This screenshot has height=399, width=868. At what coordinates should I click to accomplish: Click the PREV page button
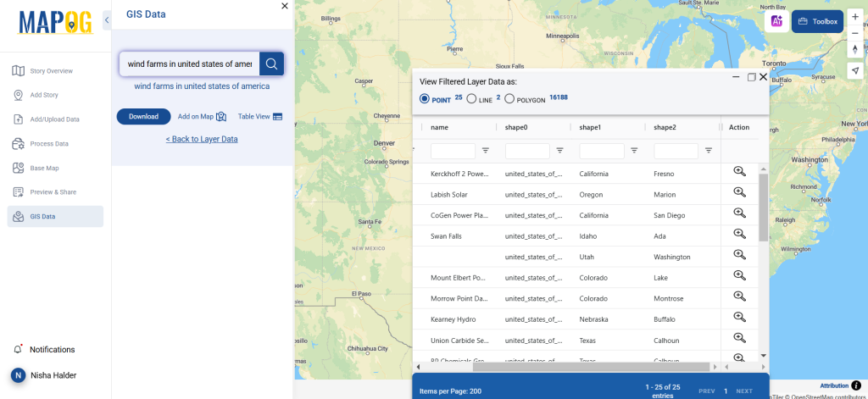pyautogui.click(x=707, y=391)
